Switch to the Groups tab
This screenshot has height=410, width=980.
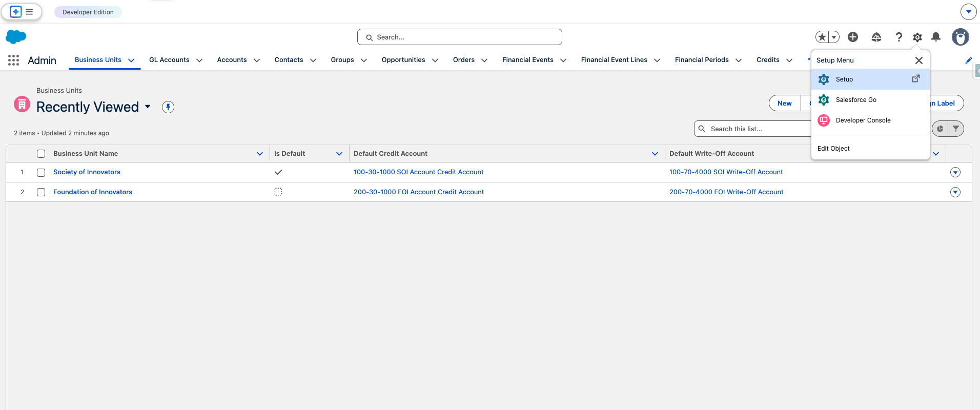click(342, 60)
